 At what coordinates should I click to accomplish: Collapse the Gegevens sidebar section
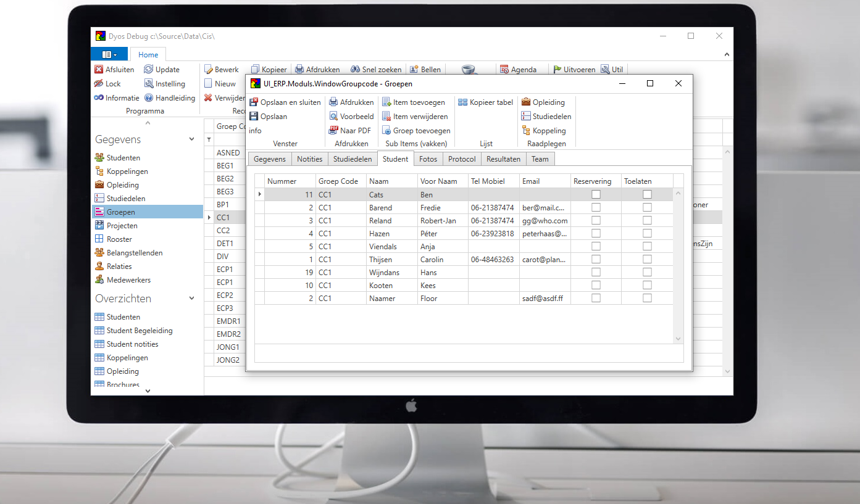pos(191,140)
